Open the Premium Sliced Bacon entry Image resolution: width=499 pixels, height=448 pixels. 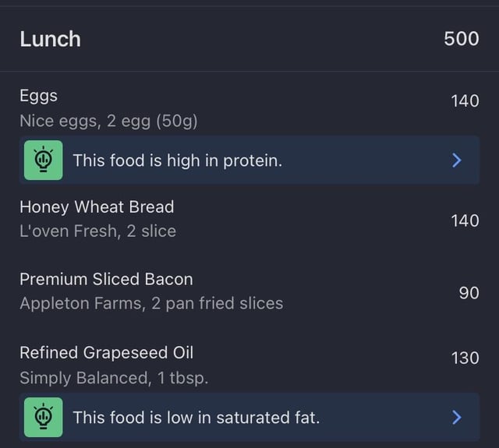(x=249, y=291)
